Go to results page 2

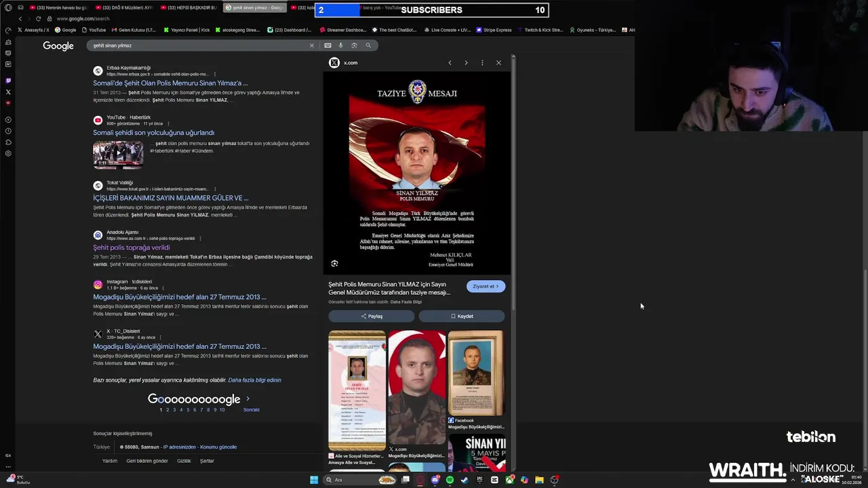(167, 409)
